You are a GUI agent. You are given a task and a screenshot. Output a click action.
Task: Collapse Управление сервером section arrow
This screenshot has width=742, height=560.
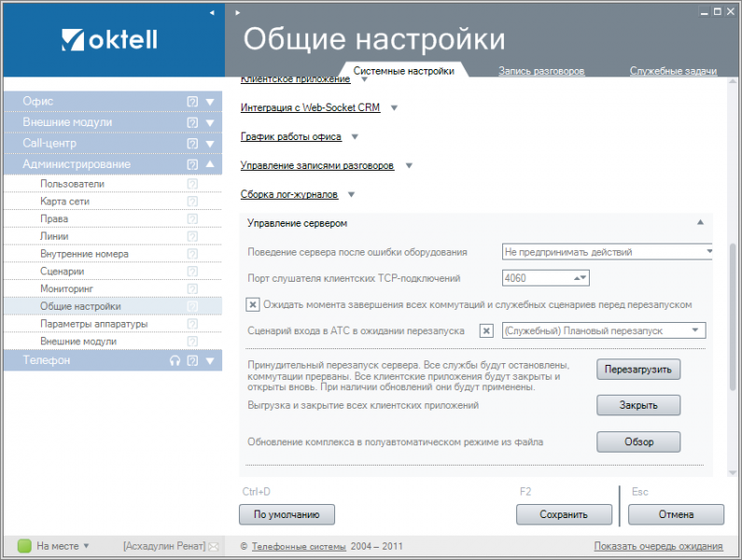[x=700, y=222]
